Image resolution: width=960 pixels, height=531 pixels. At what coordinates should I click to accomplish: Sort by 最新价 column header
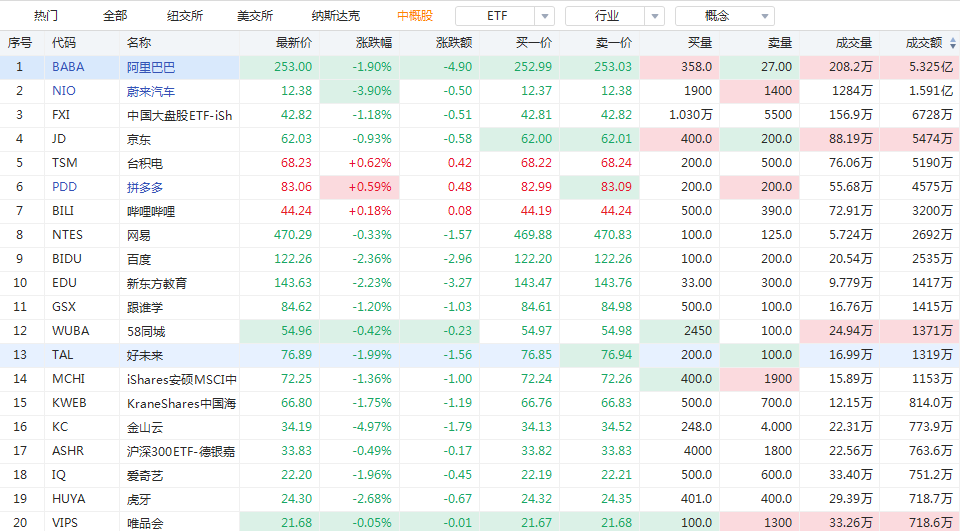(x=294, y=43)
